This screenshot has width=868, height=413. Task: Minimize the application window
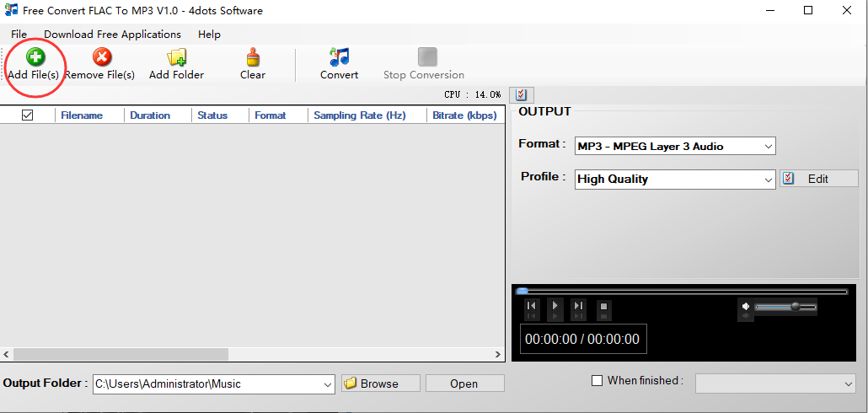tap(769, 10)
